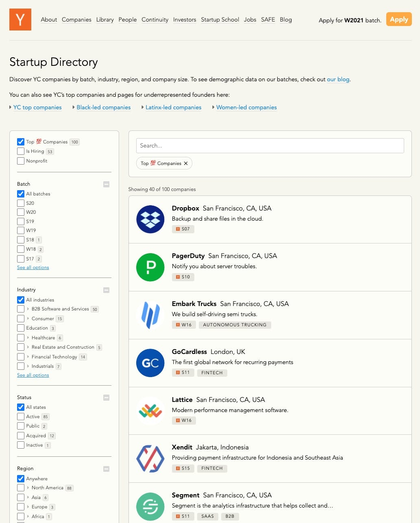
Task: Follow the 'our blog' link
Action: 338,79
